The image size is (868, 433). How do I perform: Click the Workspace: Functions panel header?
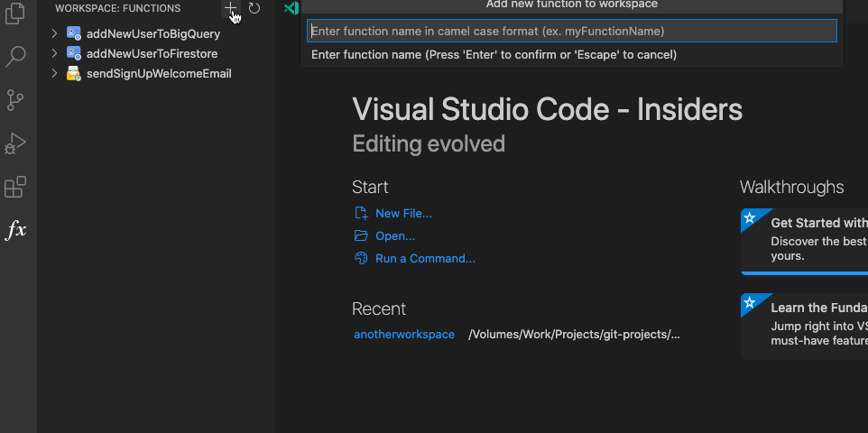[118, 8]
